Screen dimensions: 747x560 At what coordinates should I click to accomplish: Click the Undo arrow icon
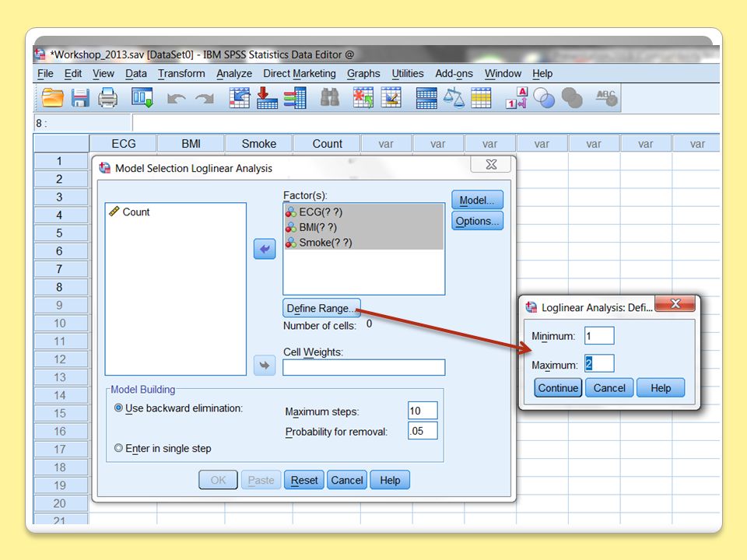point(177,99)
